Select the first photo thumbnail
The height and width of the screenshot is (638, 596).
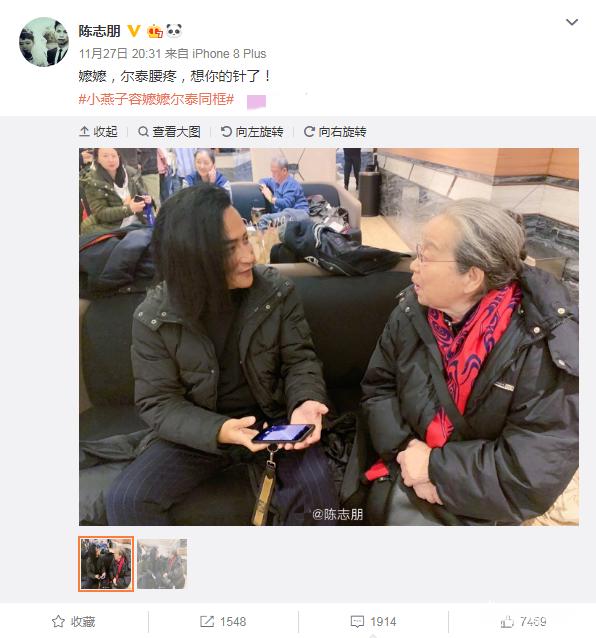click(106, 564)
